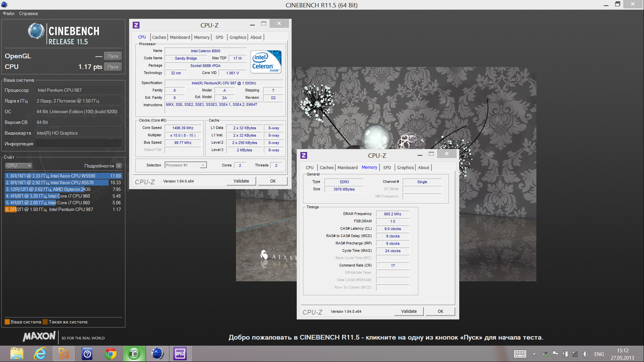Switch to Graphics tab in CPU-Z CPU window
Screen dimensions: 644x362
(x=238, y=37)
